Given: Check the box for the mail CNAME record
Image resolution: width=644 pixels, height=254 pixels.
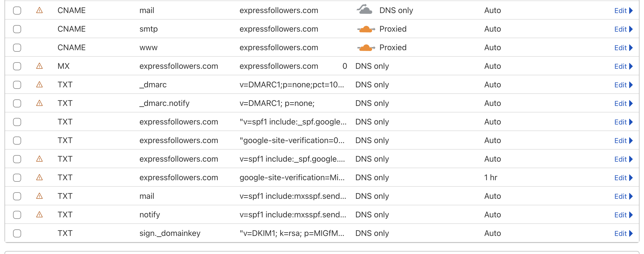Looking at the screenshot, I should (17, 11).
